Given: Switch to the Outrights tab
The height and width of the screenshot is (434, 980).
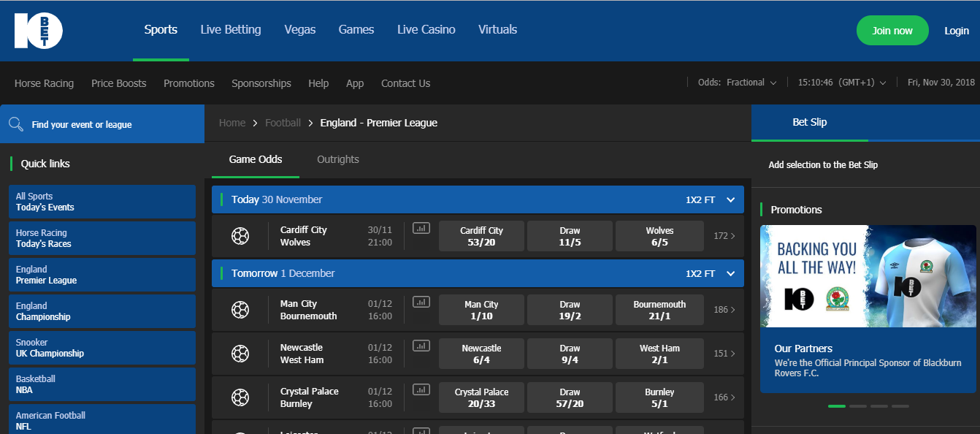Looking at the screenshot, I should (338, 159).
